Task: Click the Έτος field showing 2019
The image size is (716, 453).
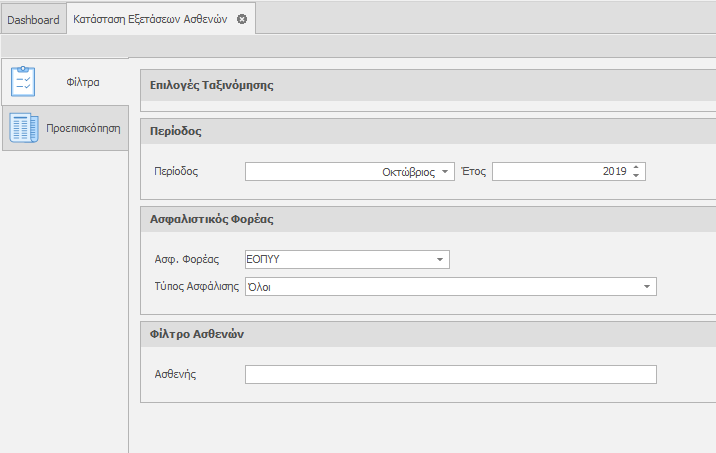Action: pos(560,172)
